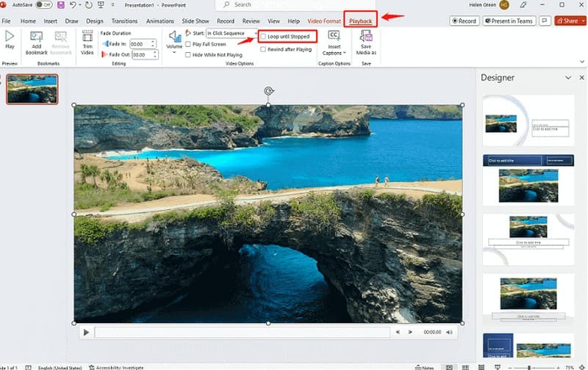The image size is (588, 370).
Task: Click the pen 'coming soon' icon in title bar
Action: pyautogui.click(x=523, y=5)
